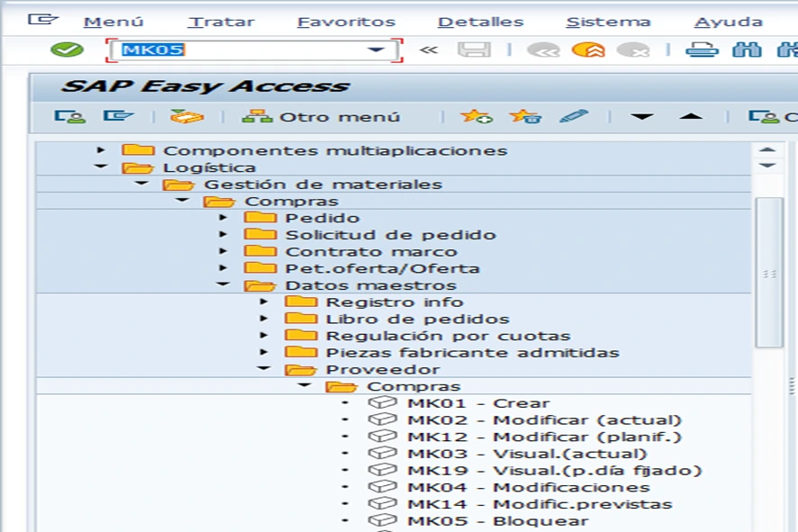The height and width of the screenshot is (532, 798).
Task: Open the command field history dropdown arrow
Action: pos(376,50)
